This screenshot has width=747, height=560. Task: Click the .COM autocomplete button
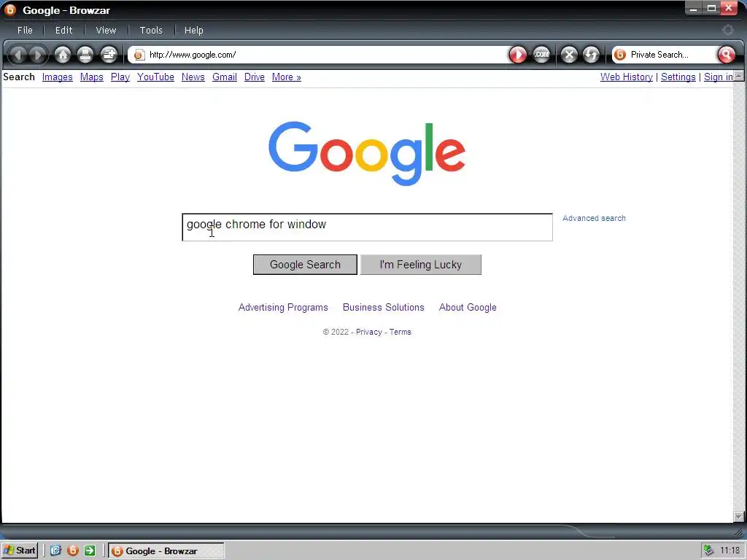tap(541, 55)
